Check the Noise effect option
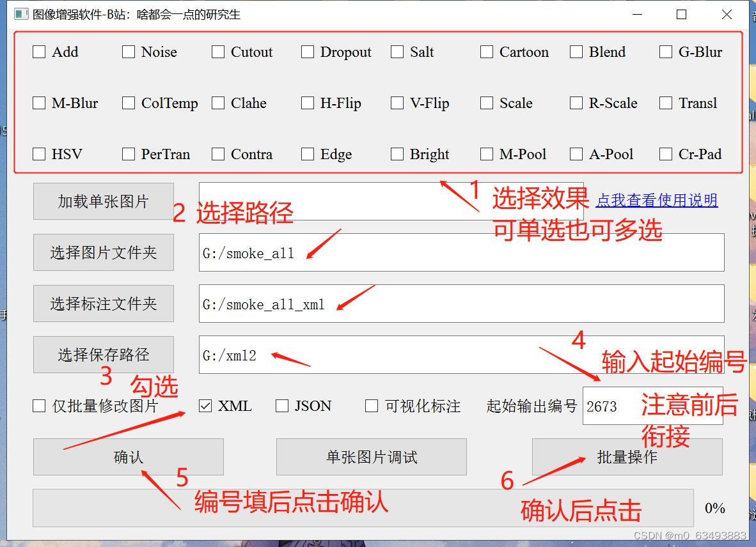The image size is (756, 547). [x=128, y=52]
